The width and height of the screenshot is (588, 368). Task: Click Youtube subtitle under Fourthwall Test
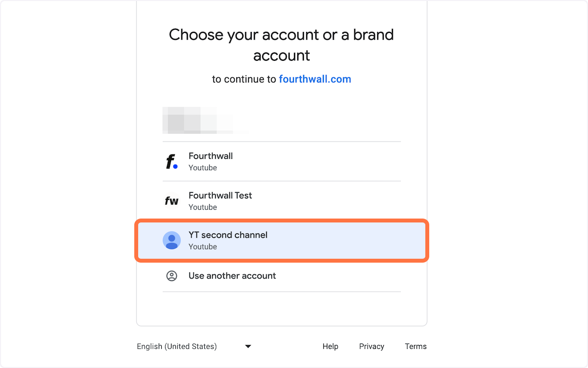tap(203, 207)
